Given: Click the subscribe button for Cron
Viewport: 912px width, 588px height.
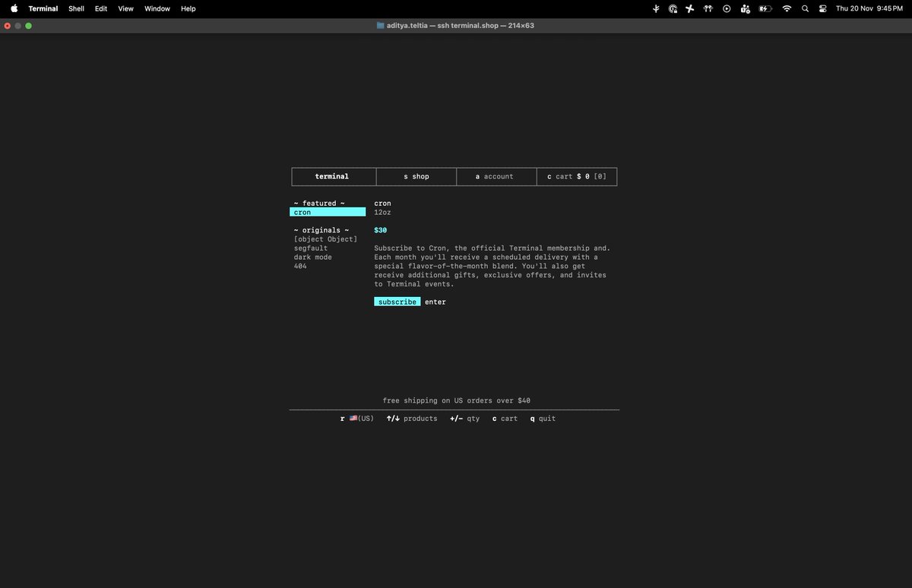Looking at the screenshot, I should (397, 302).
